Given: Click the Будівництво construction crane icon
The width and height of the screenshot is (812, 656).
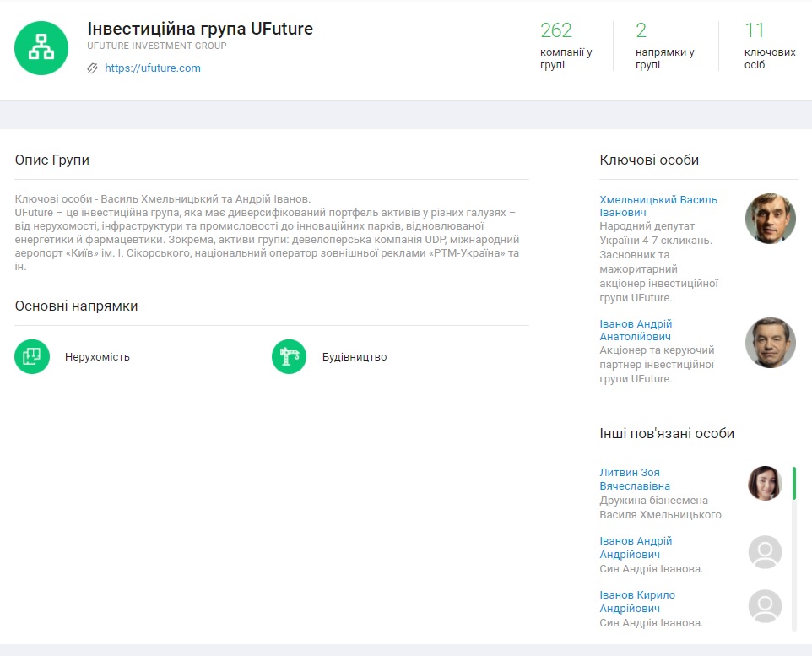Looking at the screenshot, I should pos(289,356).
